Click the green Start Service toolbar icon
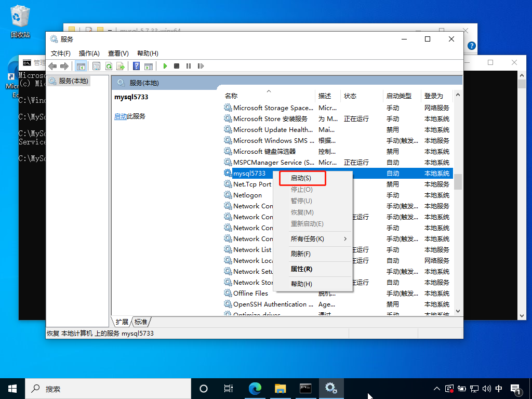The height and width of the screenshot is (399, 532). coord(165,66)
